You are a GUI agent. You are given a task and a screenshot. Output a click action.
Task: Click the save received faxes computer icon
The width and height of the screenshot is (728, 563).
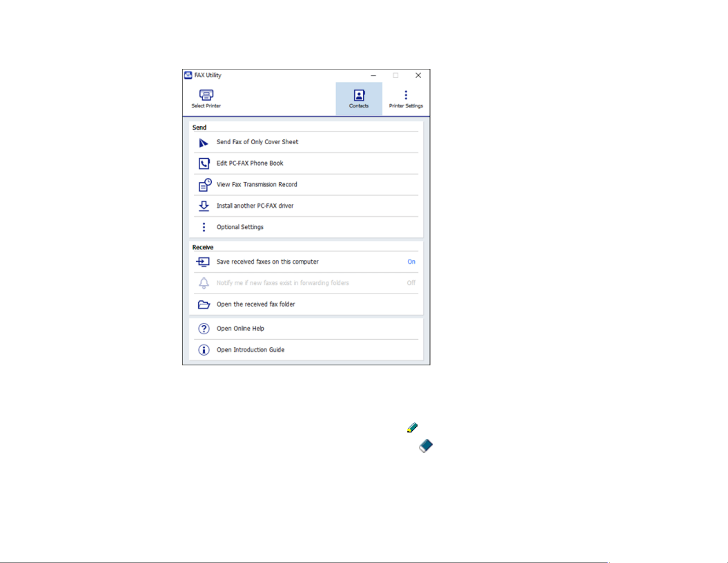[203, 262]
